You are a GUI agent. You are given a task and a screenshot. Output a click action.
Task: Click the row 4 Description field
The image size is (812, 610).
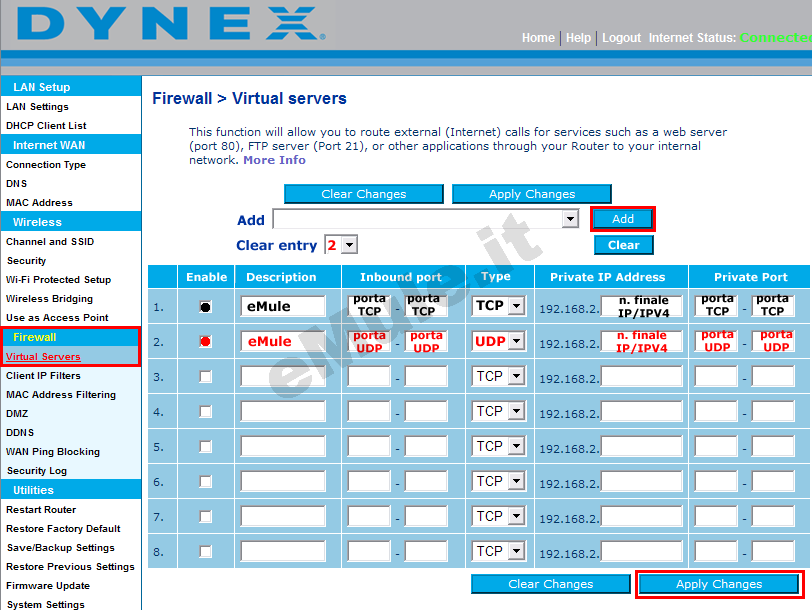(x=283, y=412)
